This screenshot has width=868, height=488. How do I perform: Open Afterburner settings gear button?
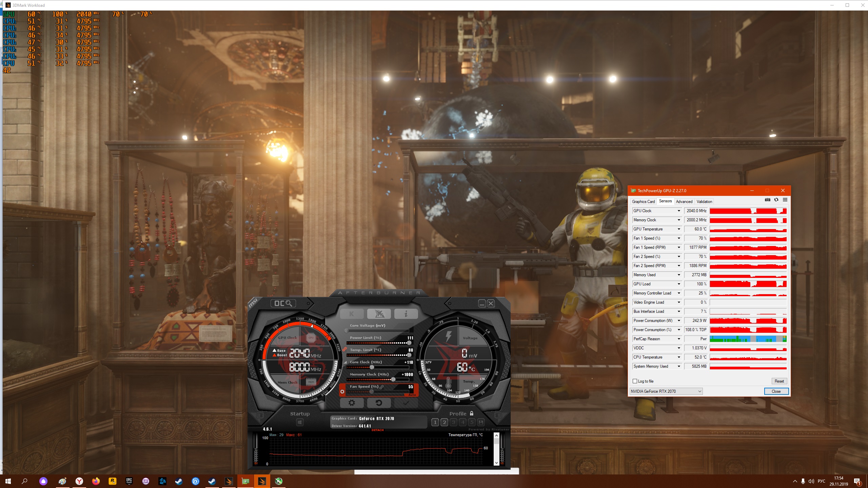pos(352,403)
